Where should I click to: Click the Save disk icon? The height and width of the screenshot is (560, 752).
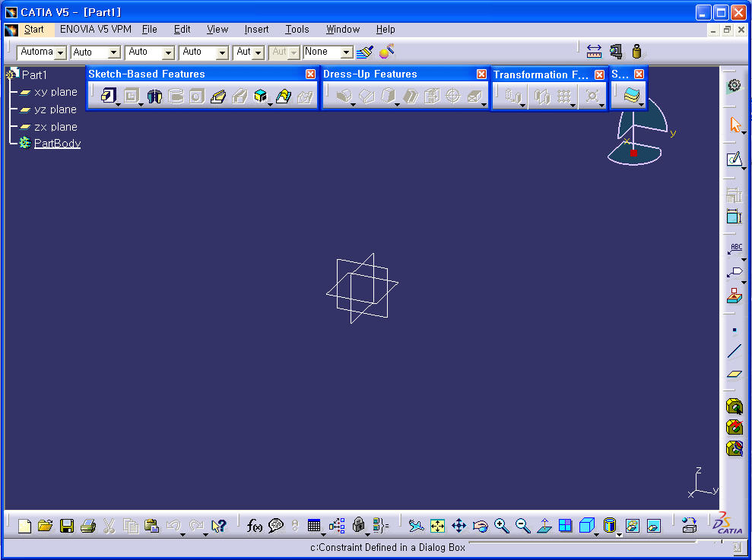click(67, 526)
